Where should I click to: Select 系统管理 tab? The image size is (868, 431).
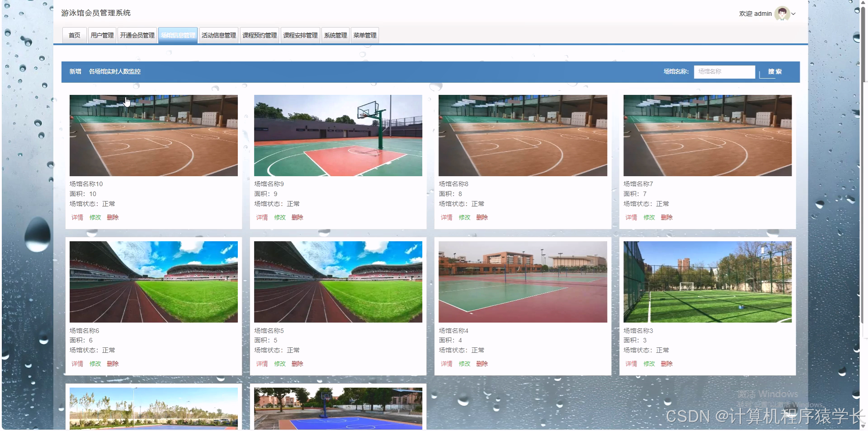(x=335, y=35)
